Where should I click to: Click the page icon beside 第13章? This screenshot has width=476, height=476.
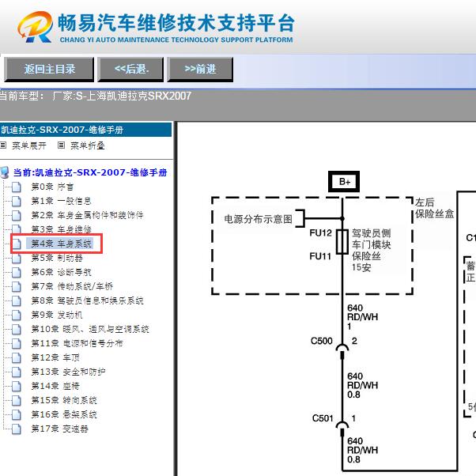pos(17,372)
